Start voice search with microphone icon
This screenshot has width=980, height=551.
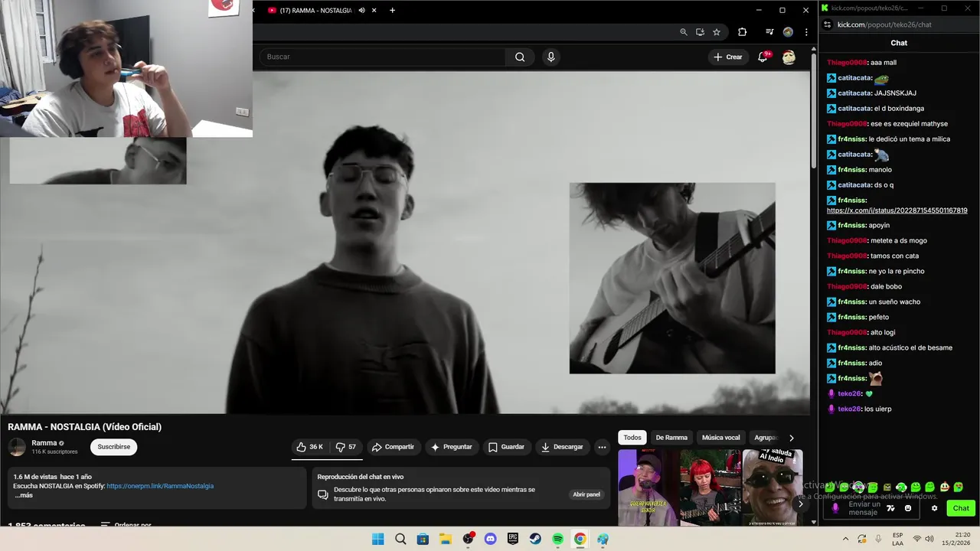550,57
